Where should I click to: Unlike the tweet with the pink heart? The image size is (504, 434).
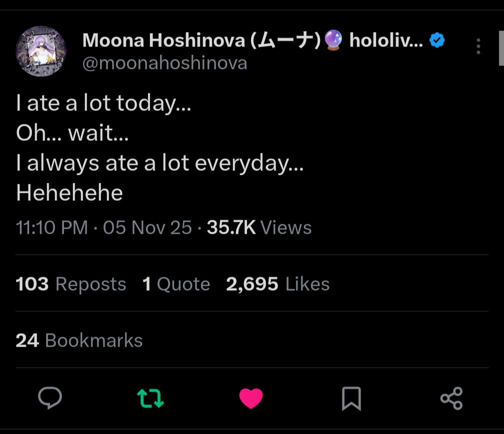[251, 399]
